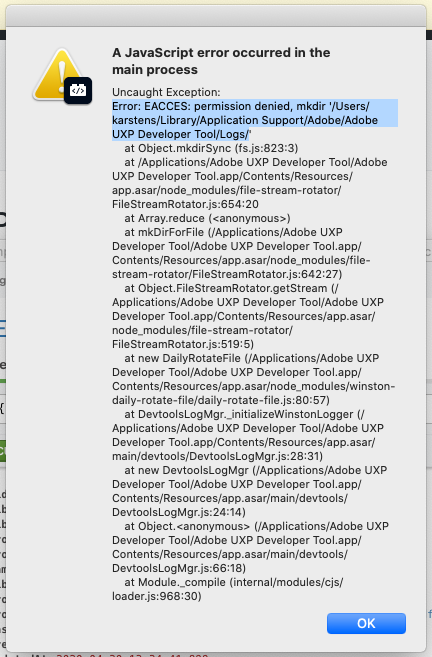Click the 'loader.js:968:30)' text
This screenshot has width=432, height=657.
pyautogui.click(x=157, y=596)
